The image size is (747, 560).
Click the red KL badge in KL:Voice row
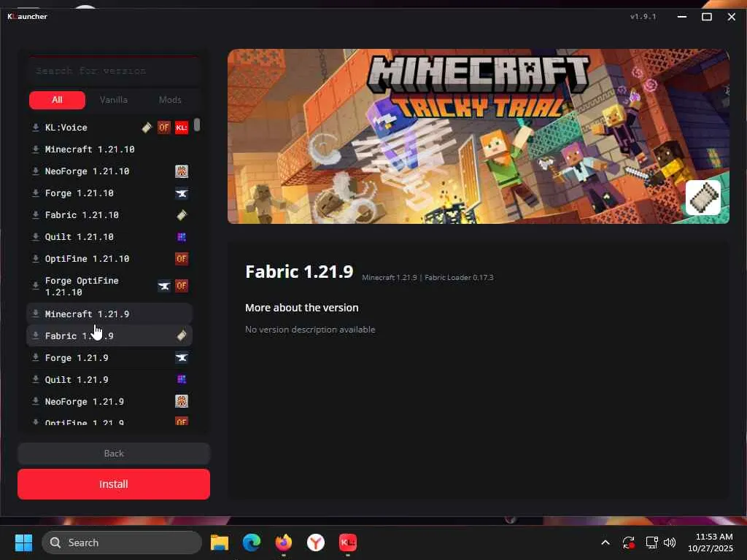coord(182,127)
